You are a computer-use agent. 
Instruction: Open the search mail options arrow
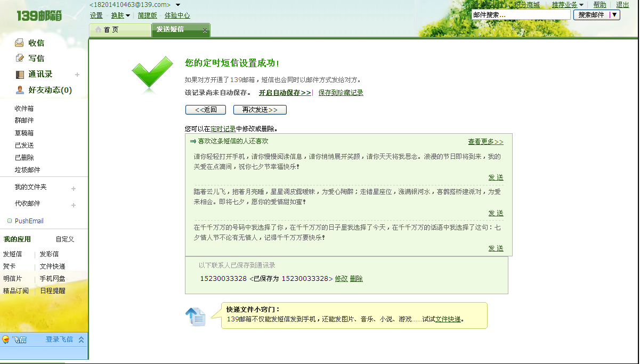tap(614, 15)
